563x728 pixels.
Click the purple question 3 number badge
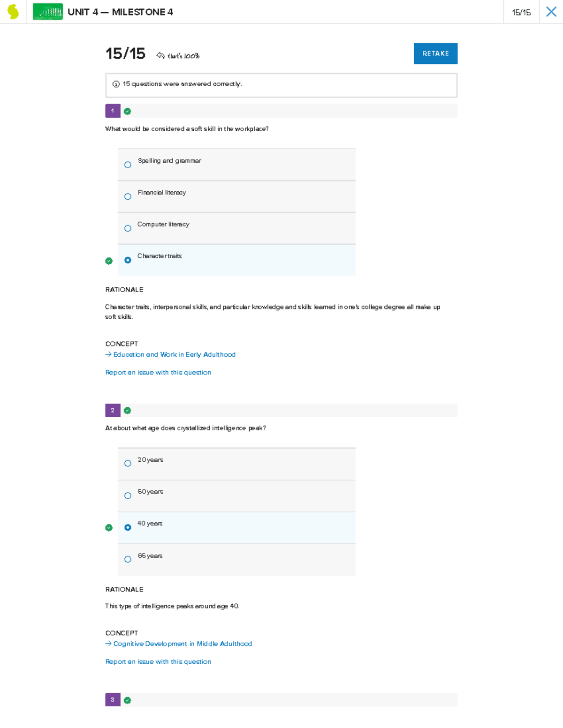113,700
